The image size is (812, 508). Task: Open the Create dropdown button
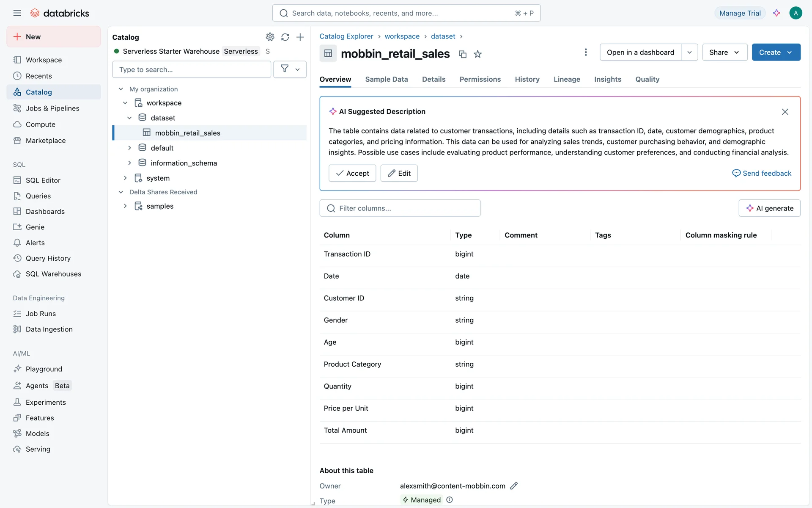point(776,52)
